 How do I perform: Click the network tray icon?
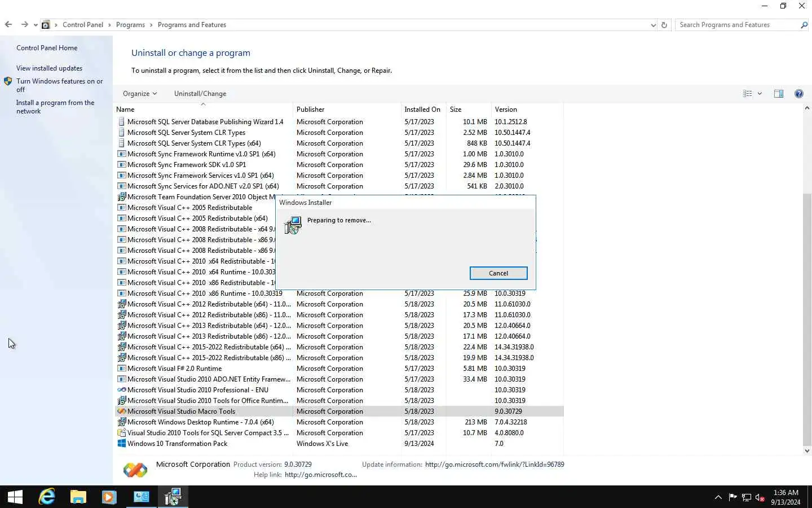(x=747, y=497)
